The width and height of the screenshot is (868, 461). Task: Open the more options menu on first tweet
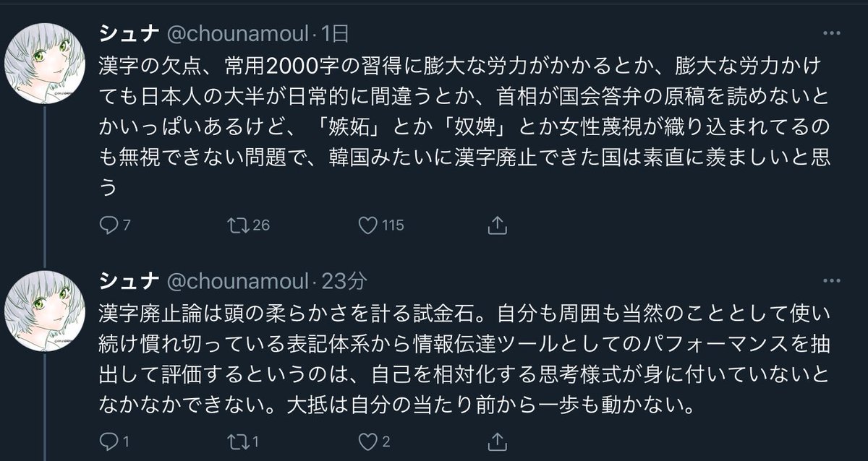(x=830, y=33)
